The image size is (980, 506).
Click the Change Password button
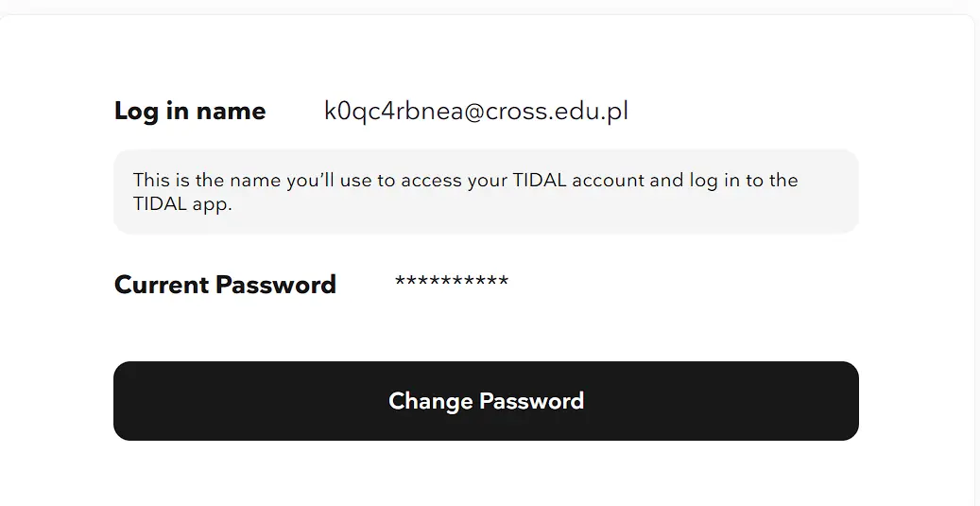pyautogui.click(x=486, y=401)
